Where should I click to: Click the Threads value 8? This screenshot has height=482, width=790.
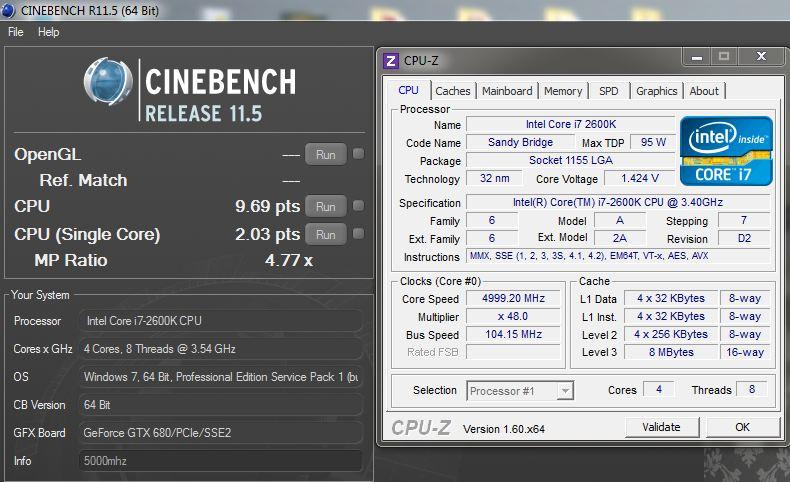click(x=752, y=389)
